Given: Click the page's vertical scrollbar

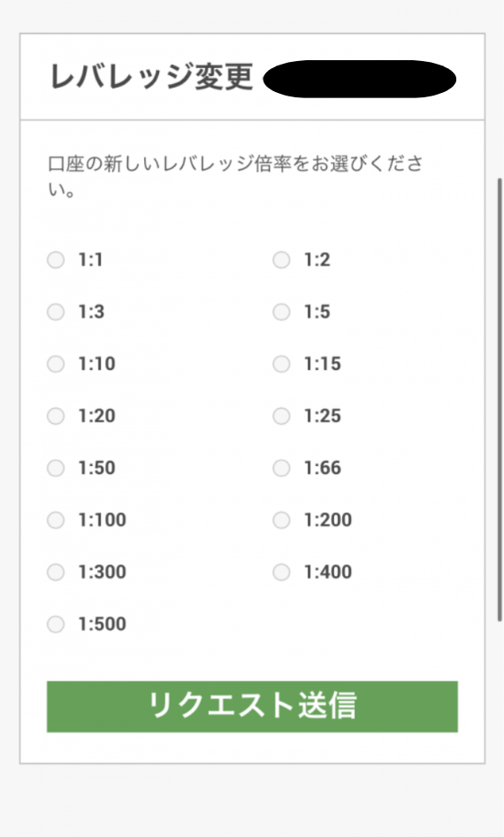Looking at the screenshot, I should (500, 399).
